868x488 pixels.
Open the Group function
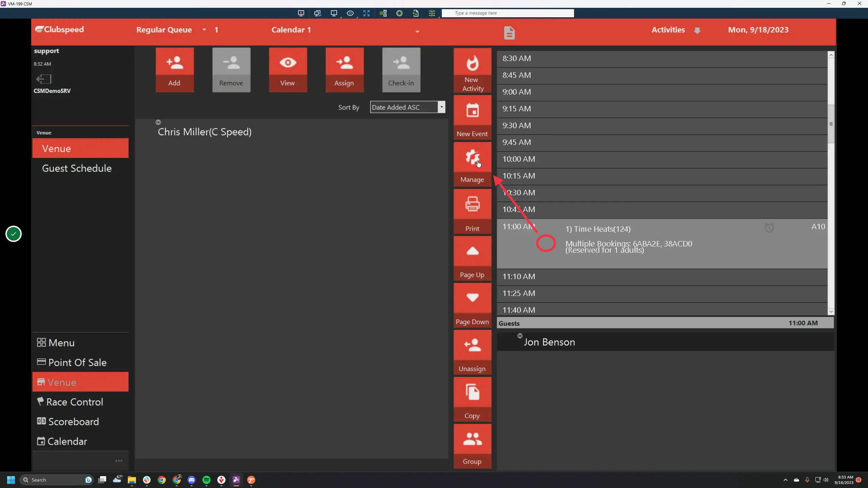pyautogui.click(x=472, y=446)
